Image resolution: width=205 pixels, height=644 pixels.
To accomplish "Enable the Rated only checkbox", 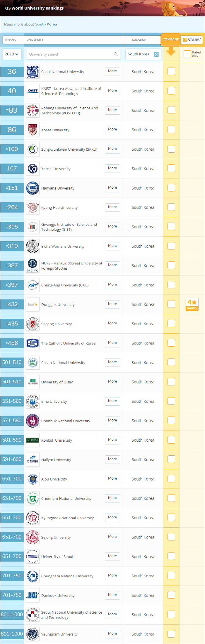I will (187, 54).
